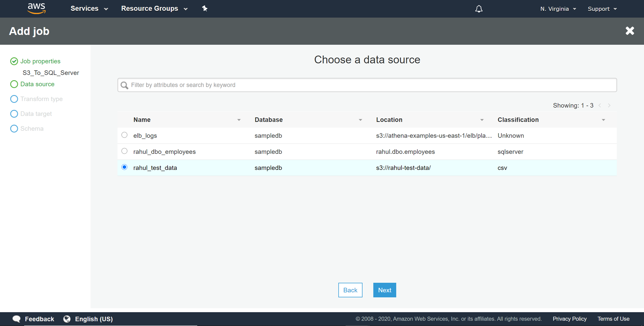
Task: Select the elb_logs radio button
Action: pyautogui.click(x=124, y=135)
